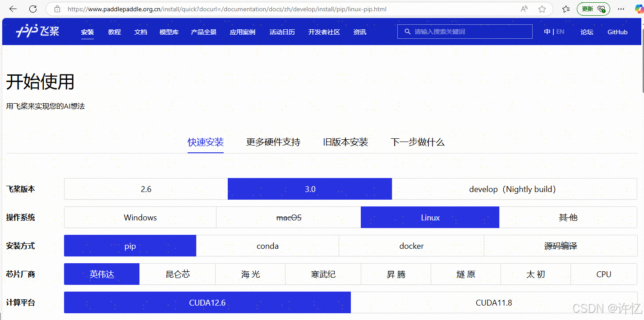
Task: Click the 飞桨版本 row label
Action: [x=21, y=189]
